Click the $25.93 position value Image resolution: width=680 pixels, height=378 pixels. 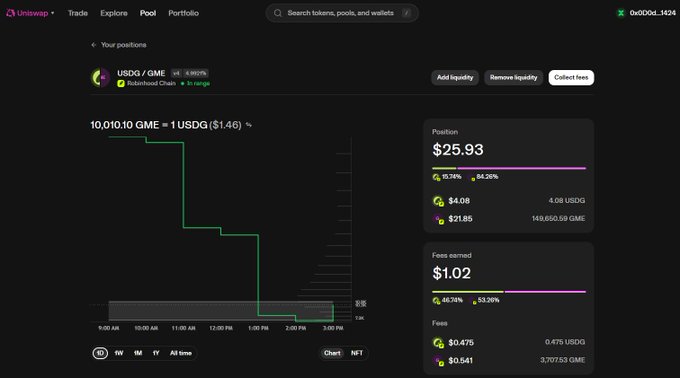pyautogui.click(x=458, y=150)
